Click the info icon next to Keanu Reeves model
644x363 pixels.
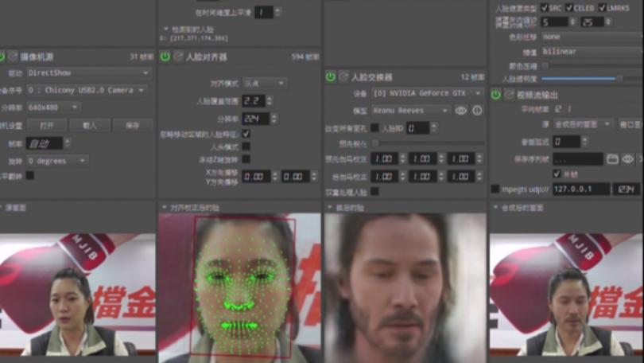pyautogui.click(x=477, y=111)
